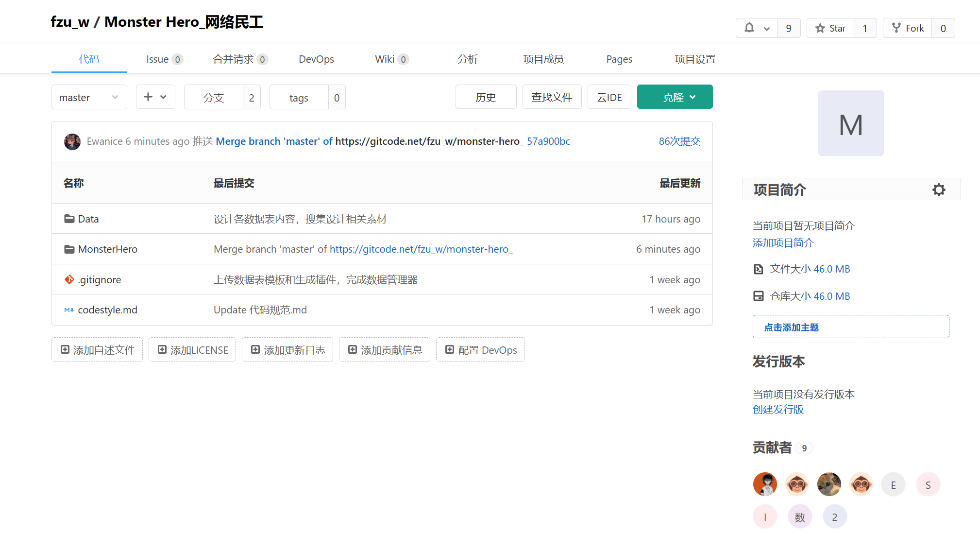This screenshot has height=551, width=980.
Task: Expand the plus add-file dropdown
Action: pos(155,97)
